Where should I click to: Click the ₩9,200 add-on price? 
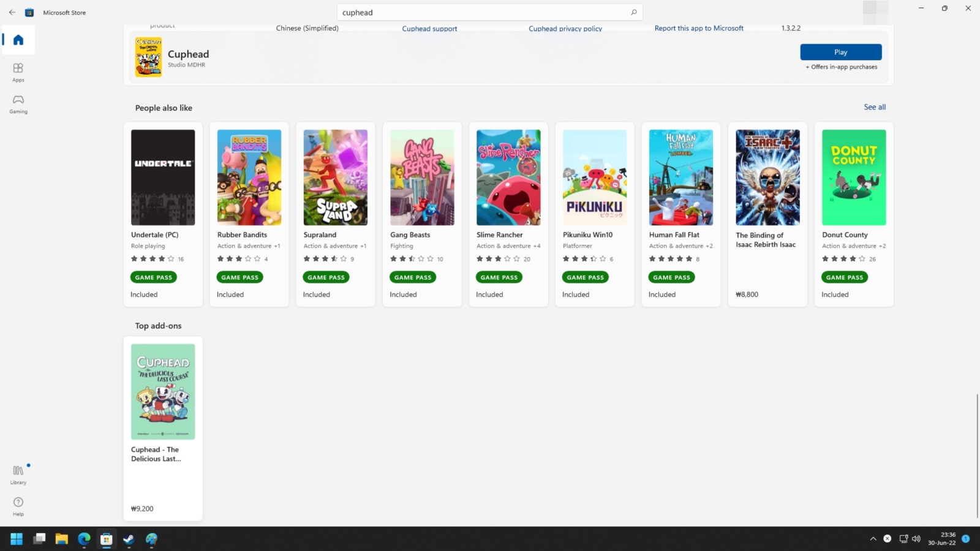[x=142, y=509]
